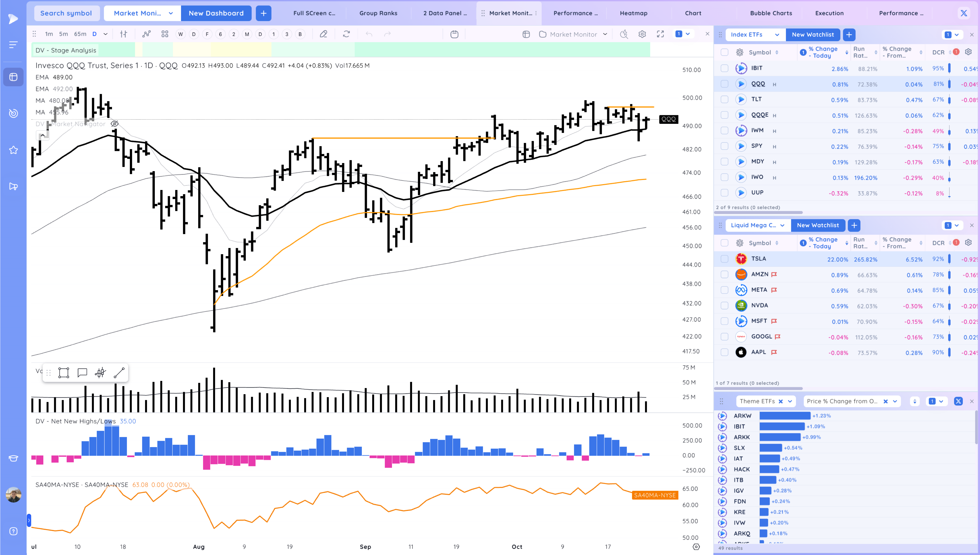Click the New Dashboard button
Viewport: 980px width, 555px height.
click(216, 13)
